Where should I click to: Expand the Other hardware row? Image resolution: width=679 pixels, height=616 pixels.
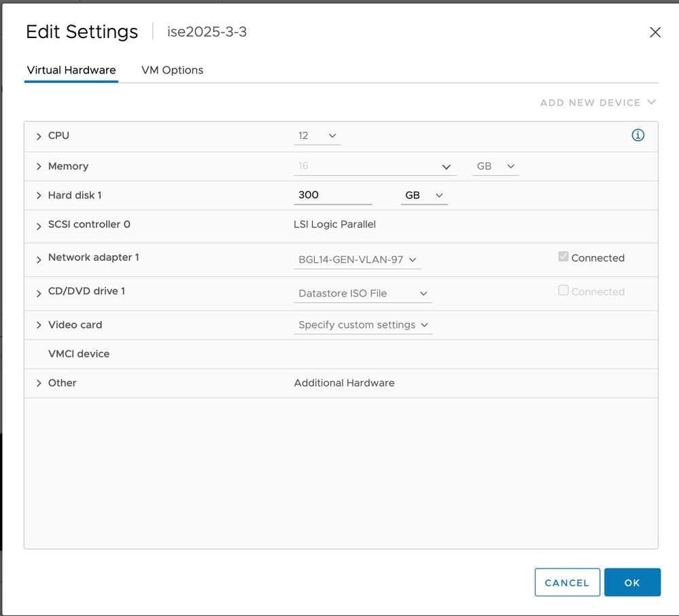coord(39,384)
